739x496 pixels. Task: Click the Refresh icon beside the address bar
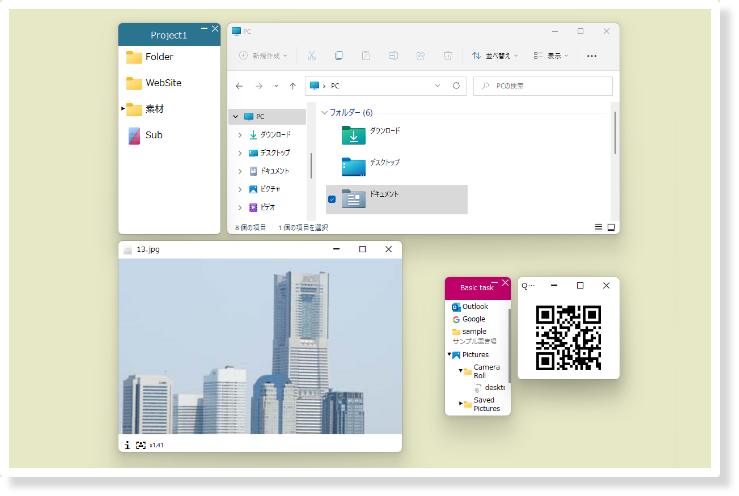(457, 86)
